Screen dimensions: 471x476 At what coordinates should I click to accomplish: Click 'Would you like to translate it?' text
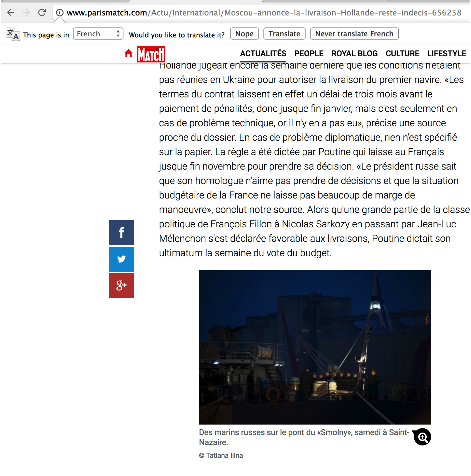177,35
